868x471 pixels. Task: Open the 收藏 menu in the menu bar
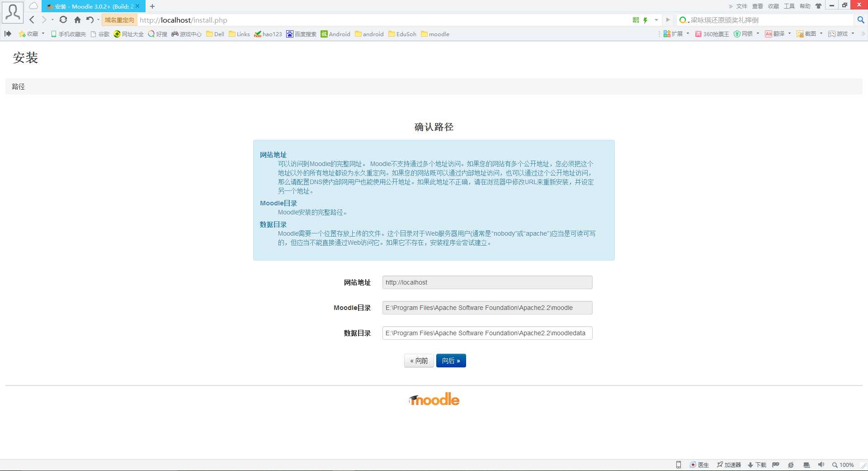[774, 6]
